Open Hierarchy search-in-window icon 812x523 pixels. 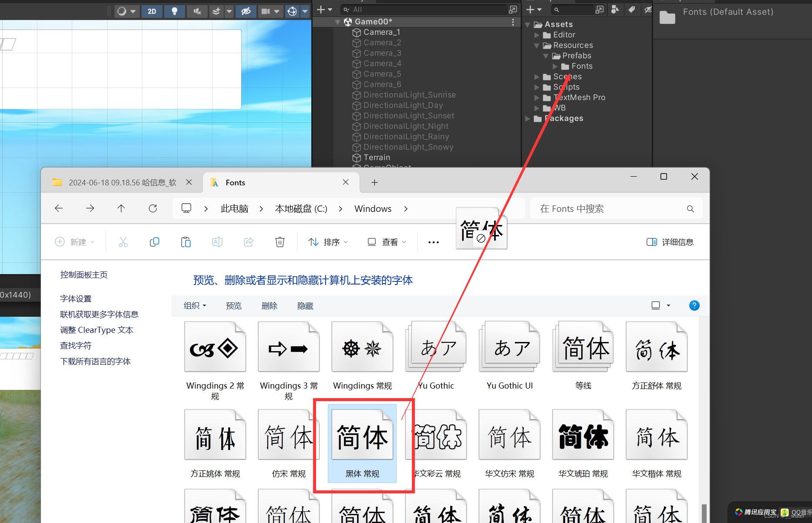point(513,10)
